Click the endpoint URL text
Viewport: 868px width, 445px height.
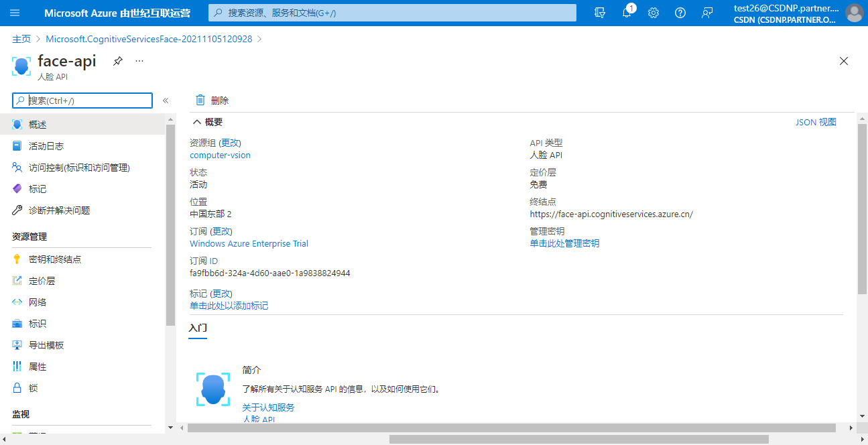pyautogui.click(x=611, y=214)
